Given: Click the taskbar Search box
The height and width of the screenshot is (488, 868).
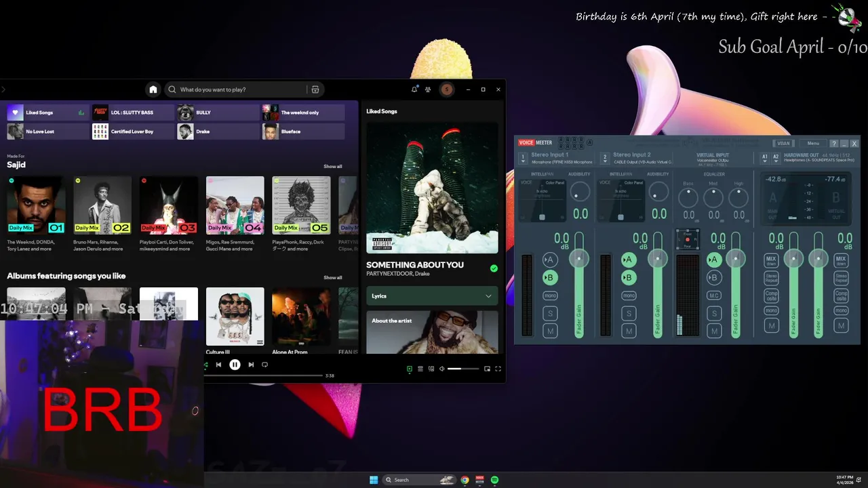Looking at the screenshot, I should click(x=418, y=480).
